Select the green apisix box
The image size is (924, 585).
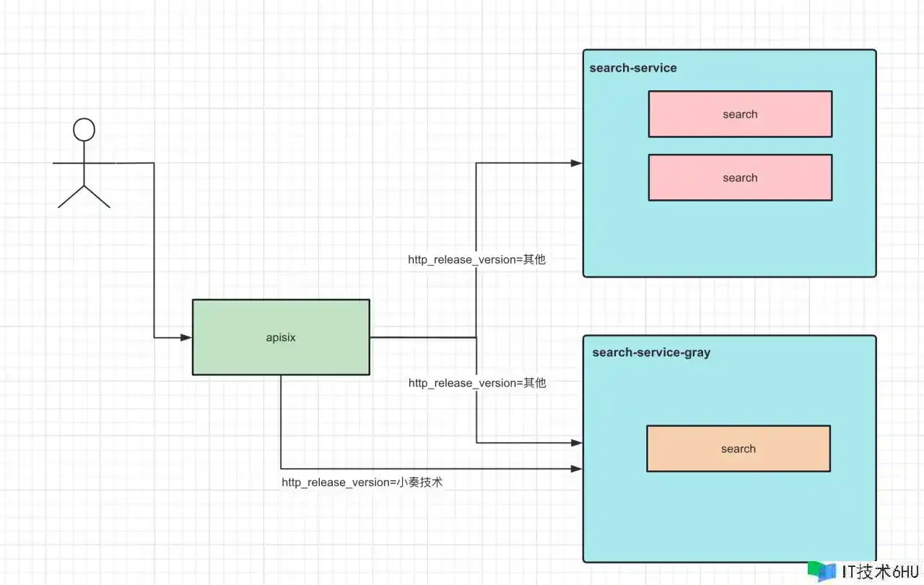(281, 337)
